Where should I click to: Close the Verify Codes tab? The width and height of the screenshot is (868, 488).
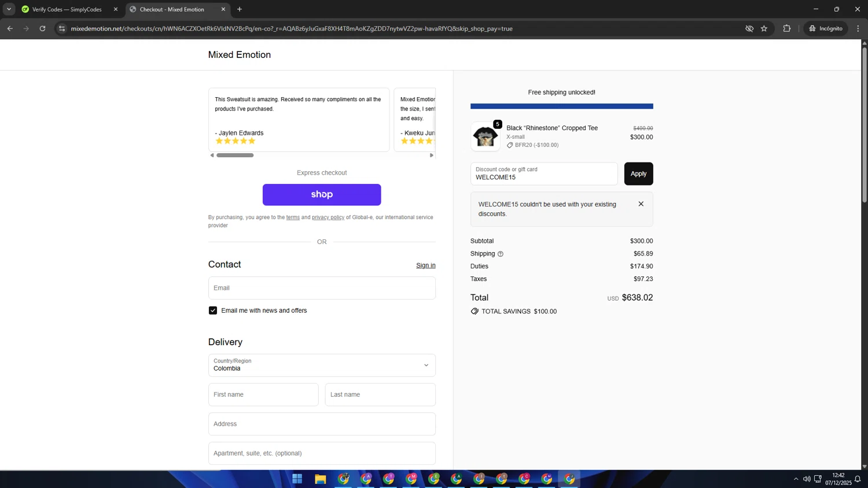(115, 9)
